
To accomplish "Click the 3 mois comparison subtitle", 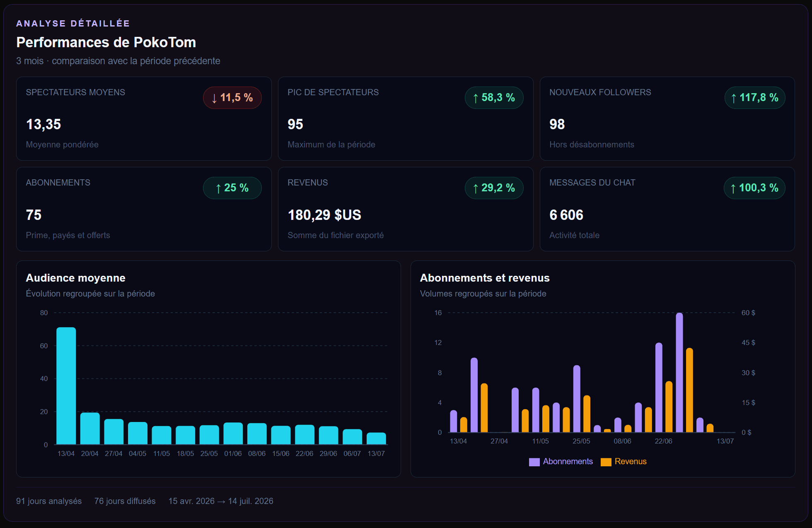I will point(118,61).
